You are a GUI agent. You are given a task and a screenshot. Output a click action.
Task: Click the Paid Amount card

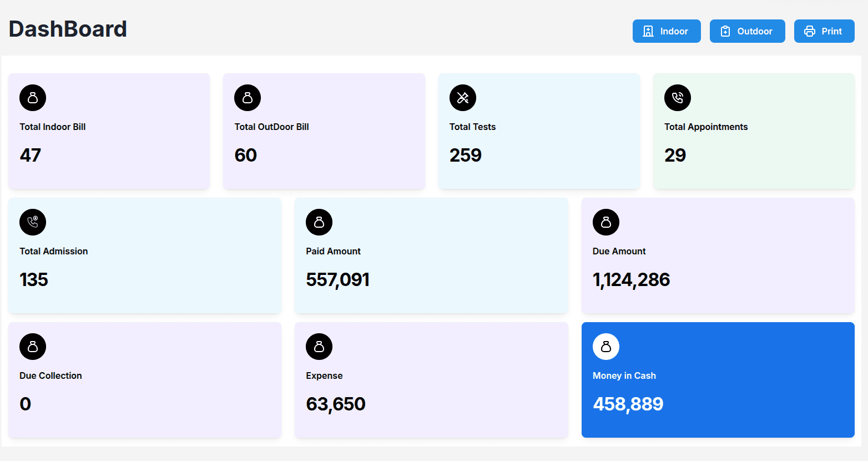pos(431,255)
